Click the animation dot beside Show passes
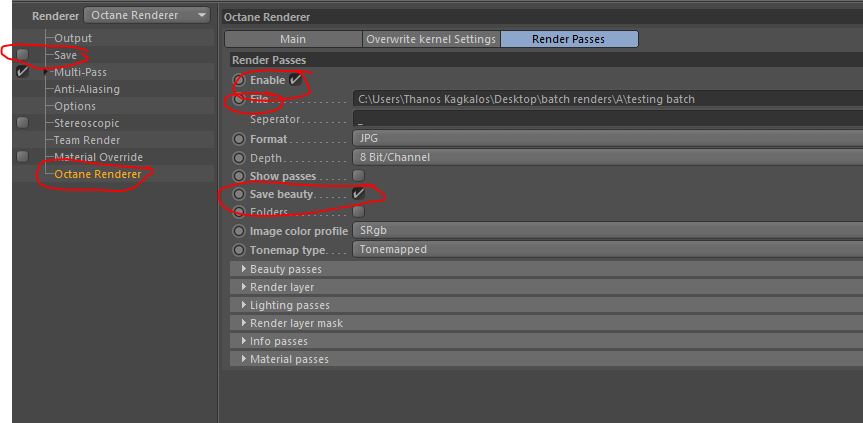This screenshot has height=423, width=863. point(239,176)
